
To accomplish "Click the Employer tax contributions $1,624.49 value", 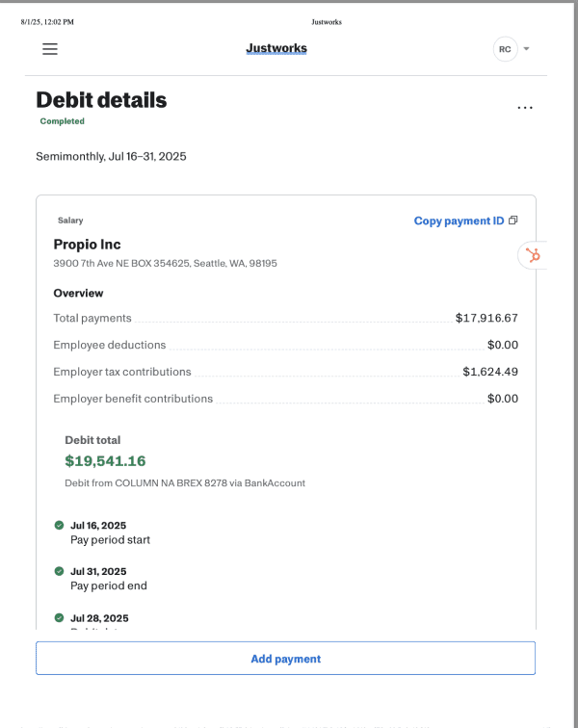I will coord(490,372).
